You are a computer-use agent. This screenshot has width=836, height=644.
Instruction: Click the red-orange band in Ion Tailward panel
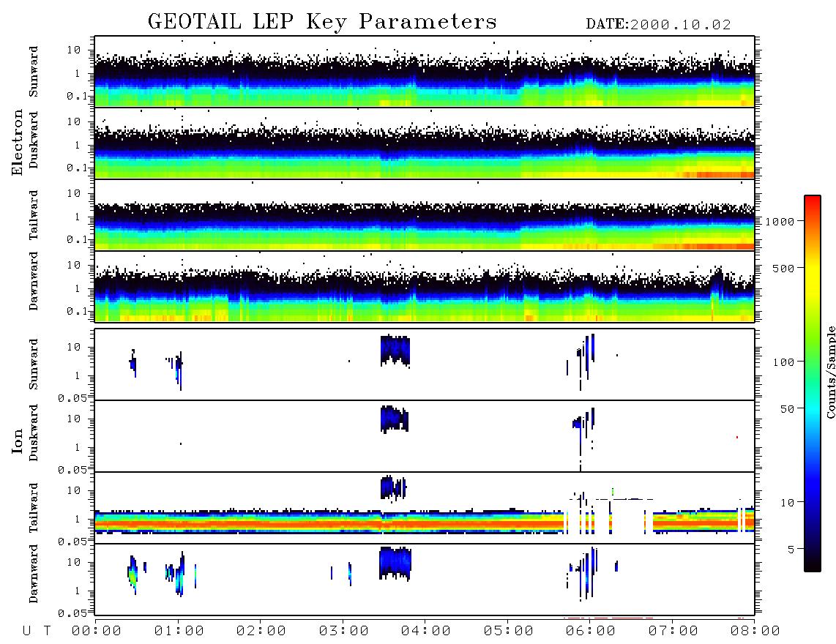[329, 524]
